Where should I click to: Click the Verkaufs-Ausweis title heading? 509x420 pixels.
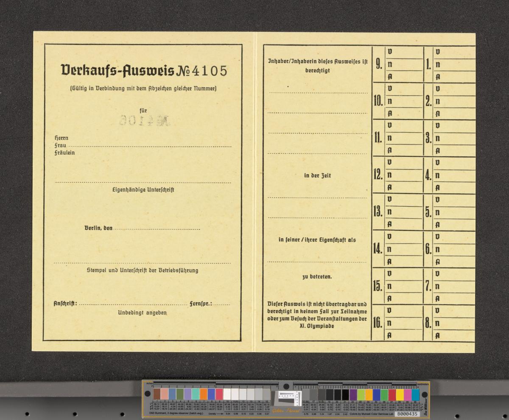(117, 70)
